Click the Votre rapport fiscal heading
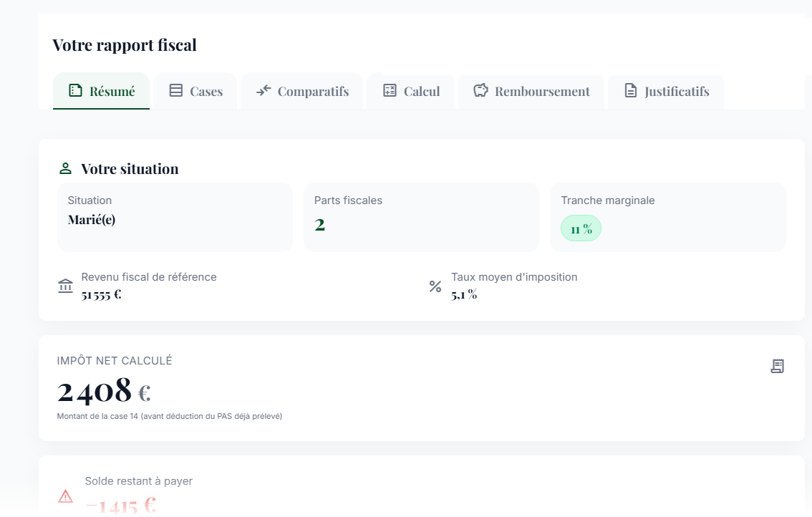Image resolution: width=812 pixels, height=517 pixels. (x=125, y=45)
